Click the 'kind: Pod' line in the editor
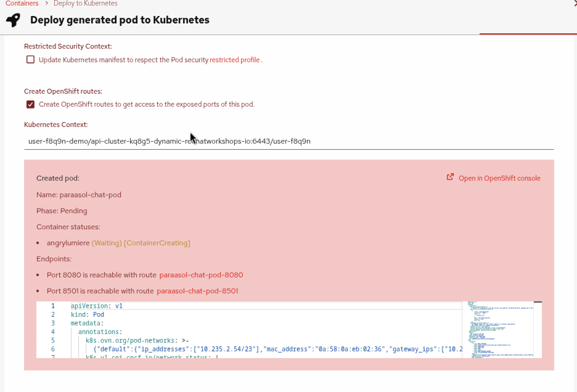The width and height of the screenshot is (577, 392). [x=88, y=315]
